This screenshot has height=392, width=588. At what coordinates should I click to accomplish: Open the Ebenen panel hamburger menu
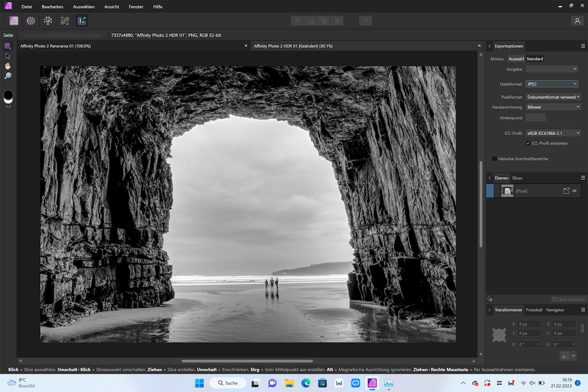pos(583,178)
